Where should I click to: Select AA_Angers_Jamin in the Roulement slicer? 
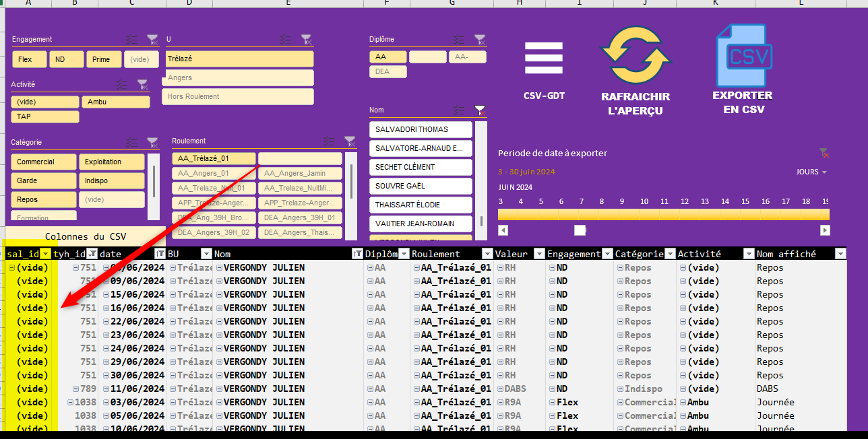coord(300,174)
